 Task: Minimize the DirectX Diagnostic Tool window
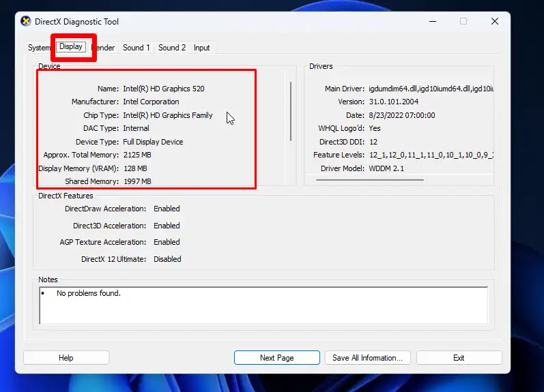click(x=433, y=22)
